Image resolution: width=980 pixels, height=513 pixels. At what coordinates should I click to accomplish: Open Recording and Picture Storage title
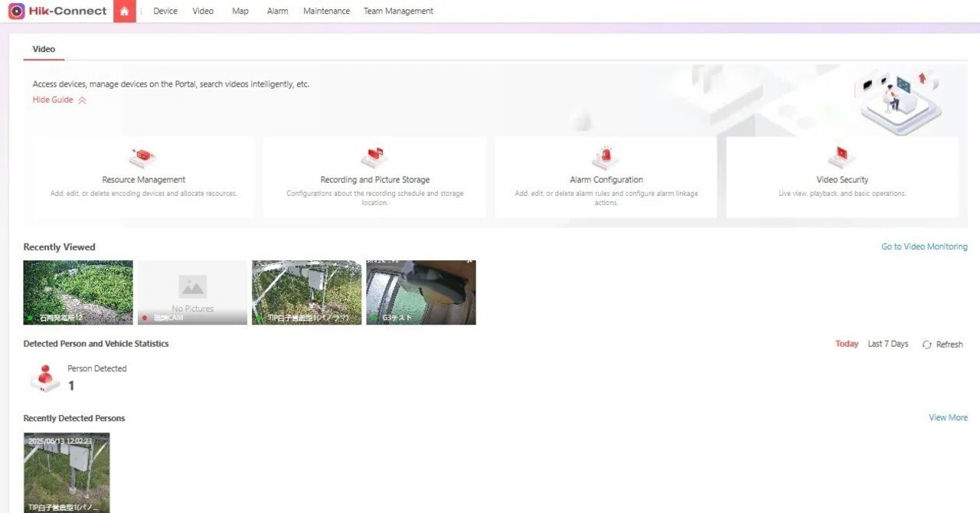pos(375,180)
